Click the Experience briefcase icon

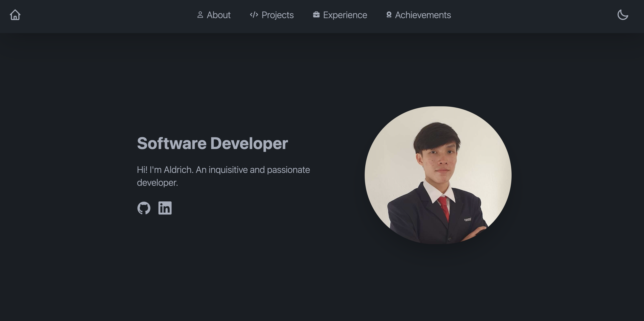(316, 15)
